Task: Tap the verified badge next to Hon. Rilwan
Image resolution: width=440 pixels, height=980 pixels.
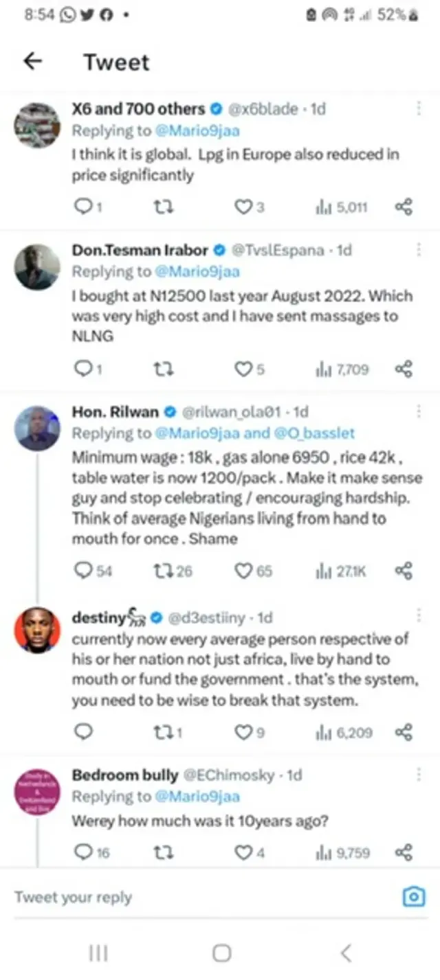Action: [x=168, y=412]
